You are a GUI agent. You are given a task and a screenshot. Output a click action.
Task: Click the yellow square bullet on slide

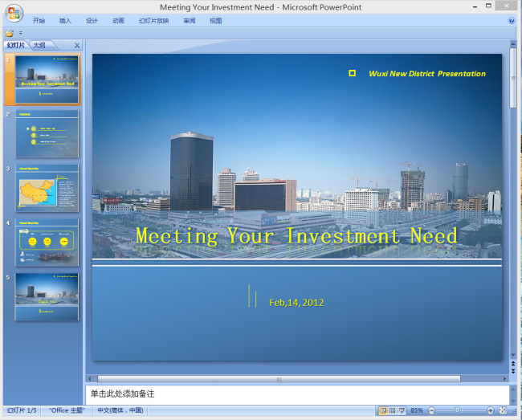pos(352,73)
